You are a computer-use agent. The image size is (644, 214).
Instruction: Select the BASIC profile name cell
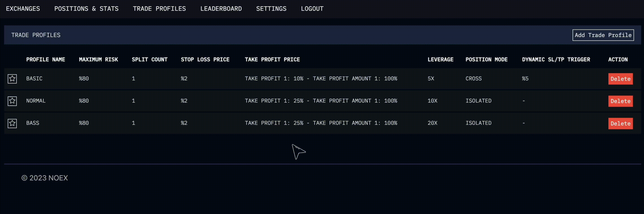point(34,79)
